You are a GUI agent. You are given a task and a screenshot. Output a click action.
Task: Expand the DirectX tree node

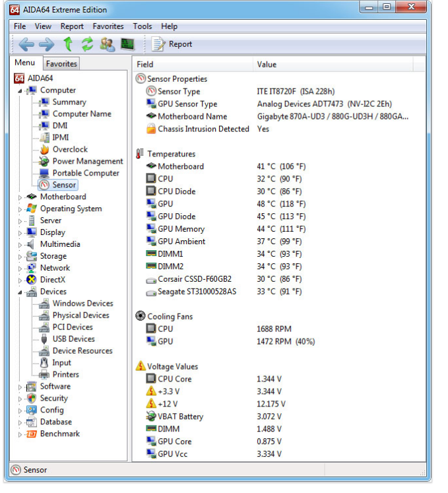point(20,280)
